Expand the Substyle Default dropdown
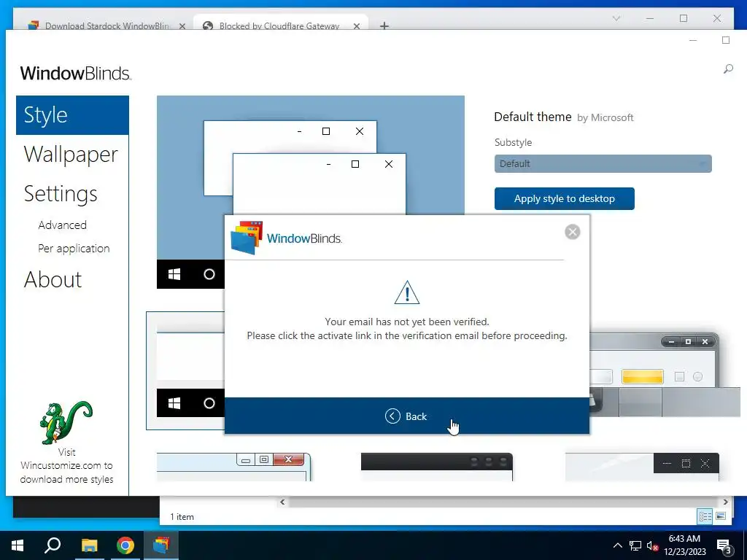The width and height of the screenshot is (747, 560). [x=603, y=164]
